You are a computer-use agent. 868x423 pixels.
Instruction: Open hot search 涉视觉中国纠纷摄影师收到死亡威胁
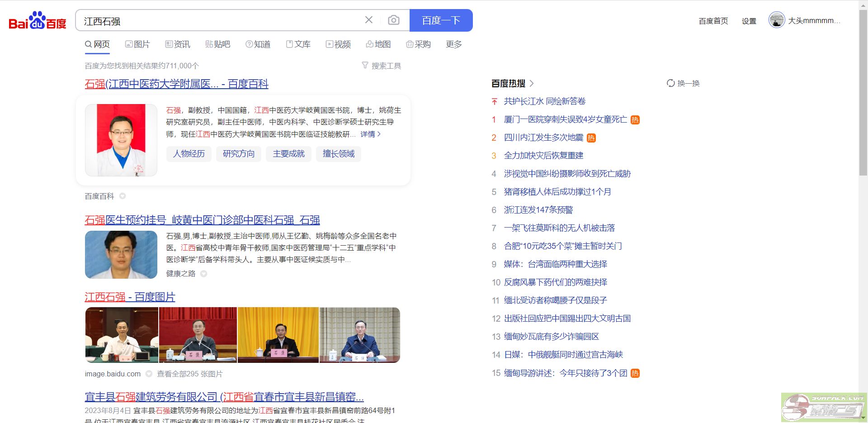click(x=567, y=174)
